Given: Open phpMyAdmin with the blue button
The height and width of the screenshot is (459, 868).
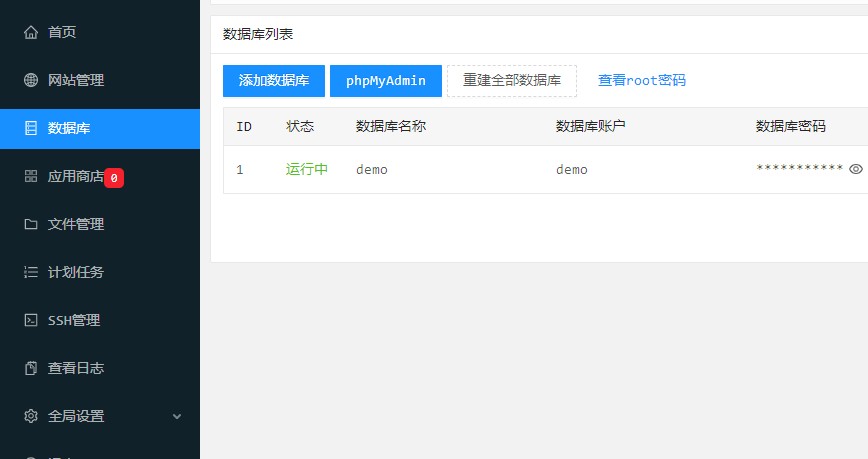Looking at the screenshot, I should 385,81.
